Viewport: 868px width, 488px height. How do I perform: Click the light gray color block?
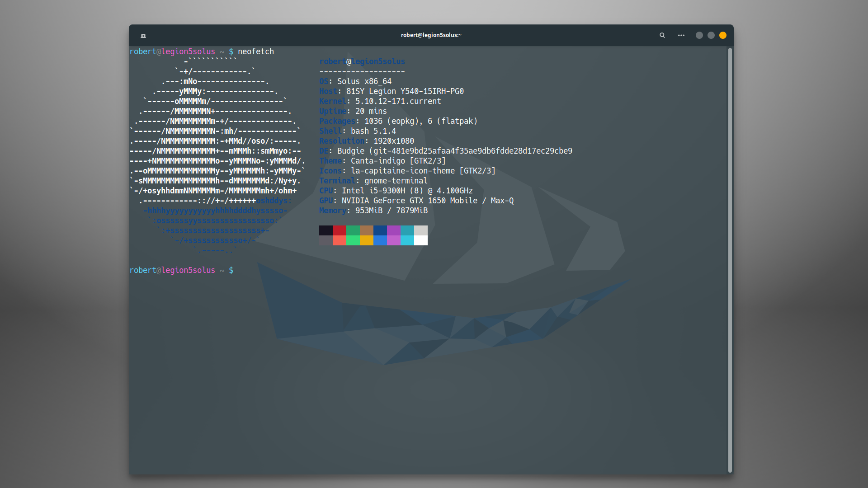coord(421,230)
